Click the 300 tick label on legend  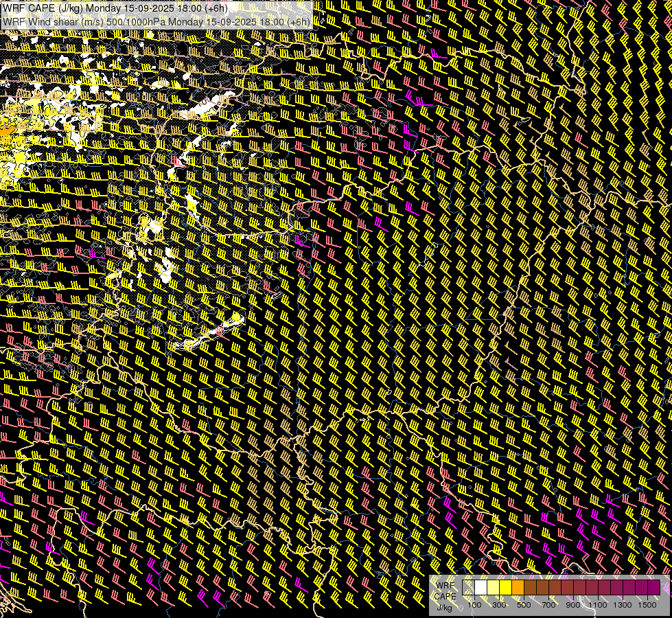pos(499,605)
